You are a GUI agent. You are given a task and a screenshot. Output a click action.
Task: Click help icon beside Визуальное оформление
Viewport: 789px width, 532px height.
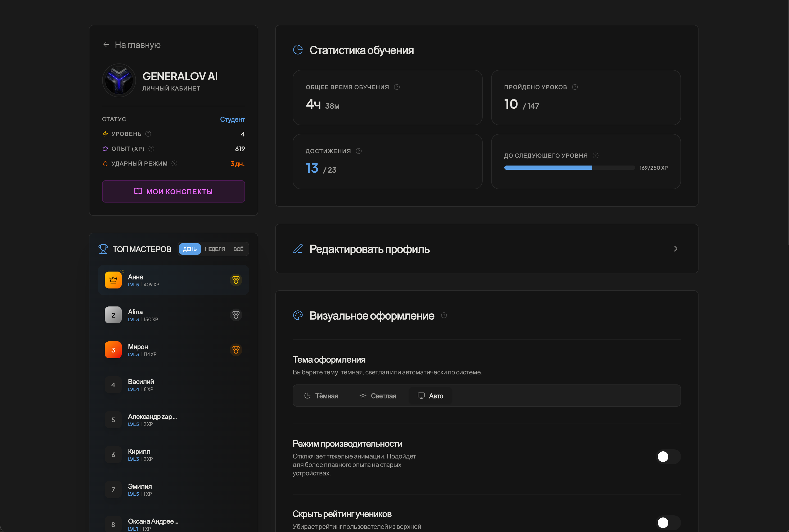point(443,315)
